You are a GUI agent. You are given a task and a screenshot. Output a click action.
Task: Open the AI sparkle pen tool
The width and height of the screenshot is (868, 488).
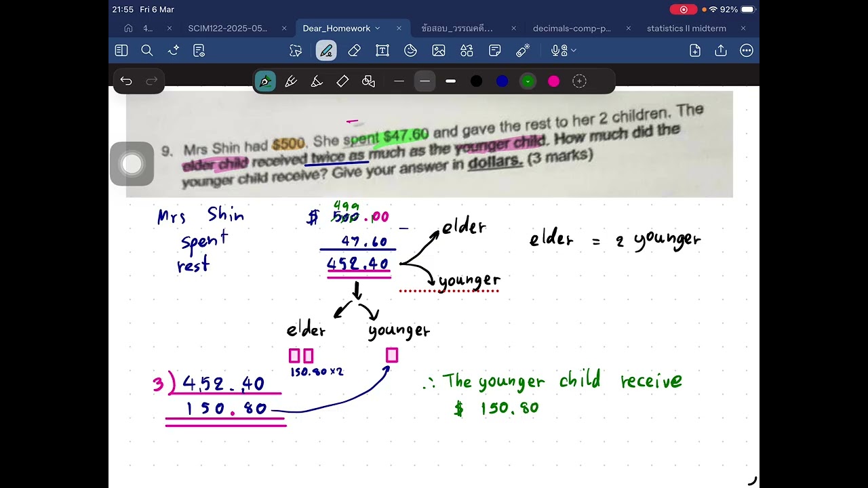pyautogui.click(x=174, y=50)
